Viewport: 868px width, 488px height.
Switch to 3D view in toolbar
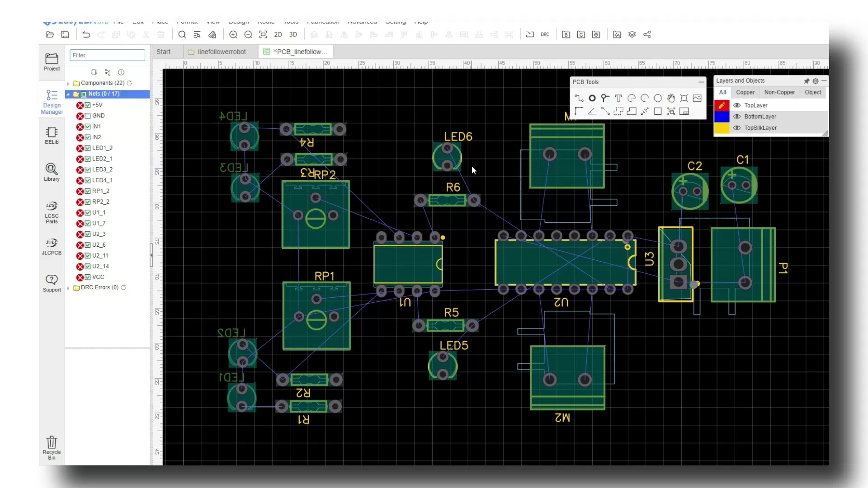pos(293,34)
